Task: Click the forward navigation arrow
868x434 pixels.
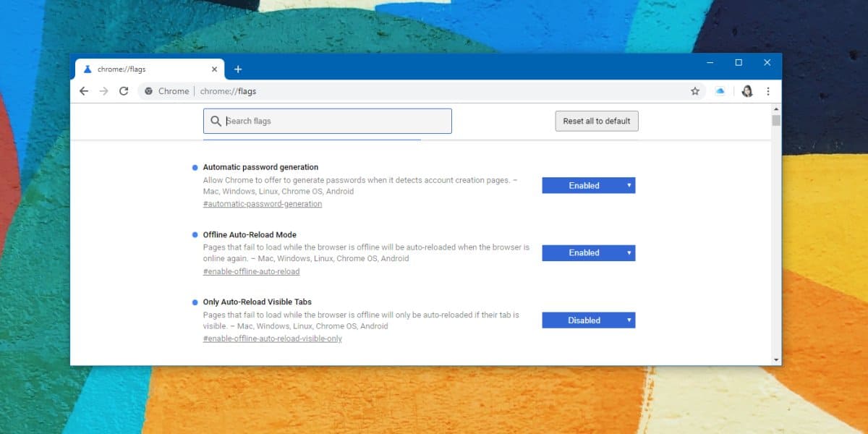Action: 103,91
